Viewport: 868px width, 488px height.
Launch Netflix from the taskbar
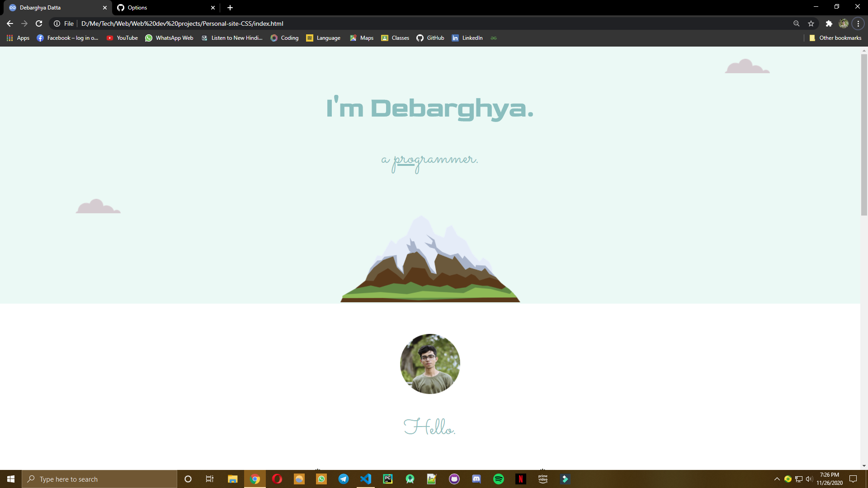point(521,479)
